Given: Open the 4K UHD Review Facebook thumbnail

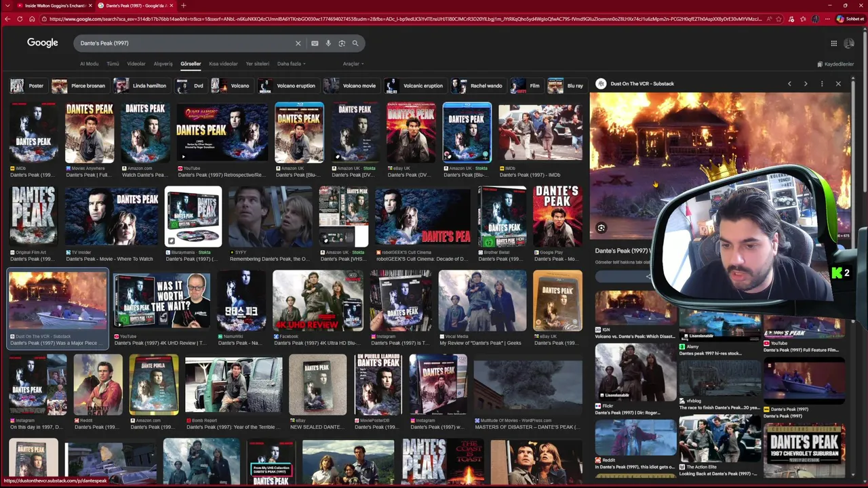Looking at the screenshot, I should (317, 300).
